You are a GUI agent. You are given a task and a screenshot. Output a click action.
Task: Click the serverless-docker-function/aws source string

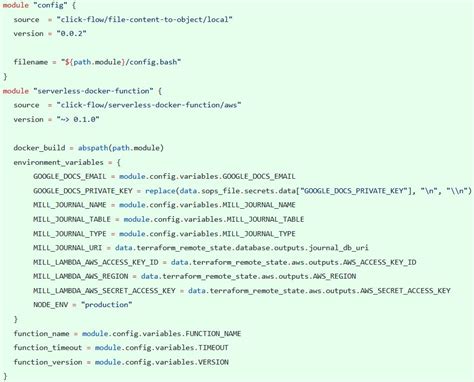tap(149, 105)
